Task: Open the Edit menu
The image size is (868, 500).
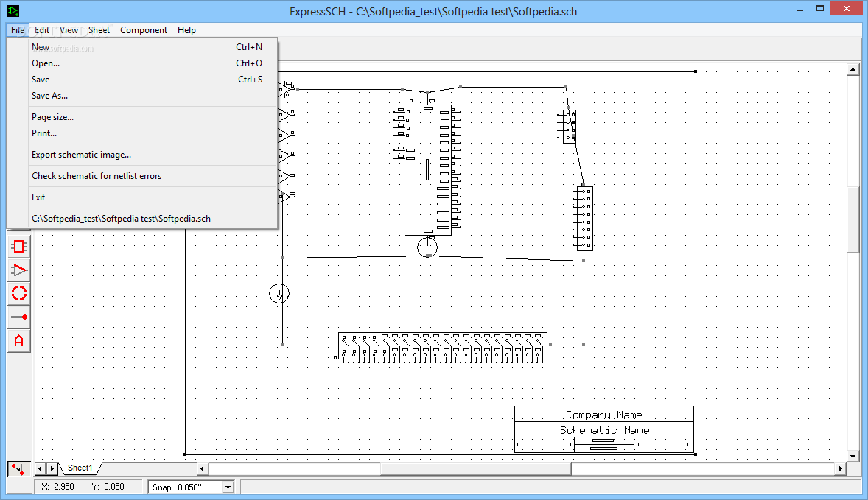Action: point(41,30)
